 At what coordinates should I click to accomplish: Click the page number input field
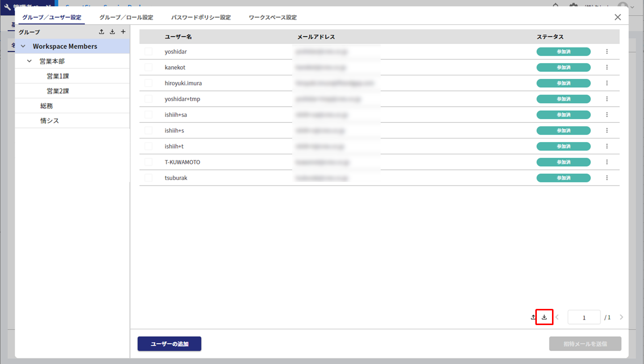click(x=584, y=317)
